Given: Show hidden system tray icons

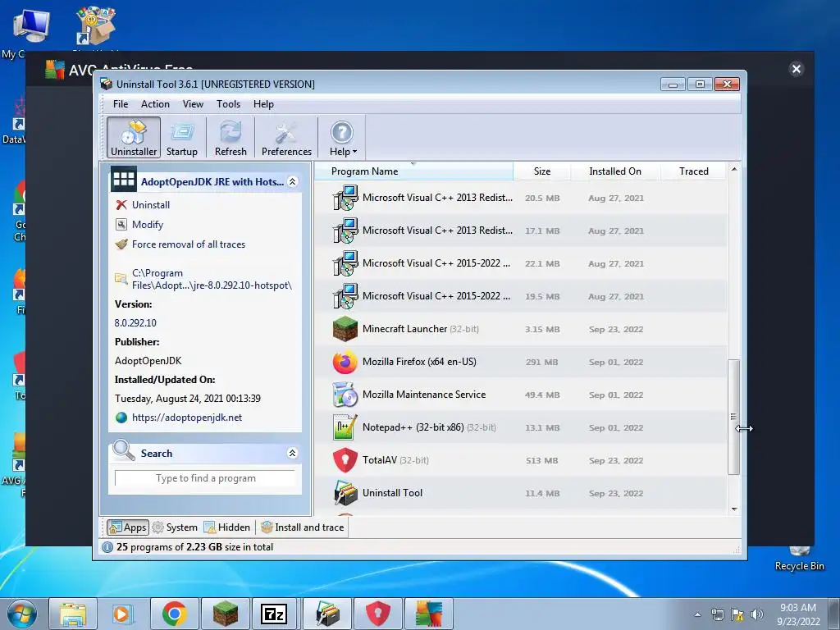Looking at the screenshot, I should 697,614.
